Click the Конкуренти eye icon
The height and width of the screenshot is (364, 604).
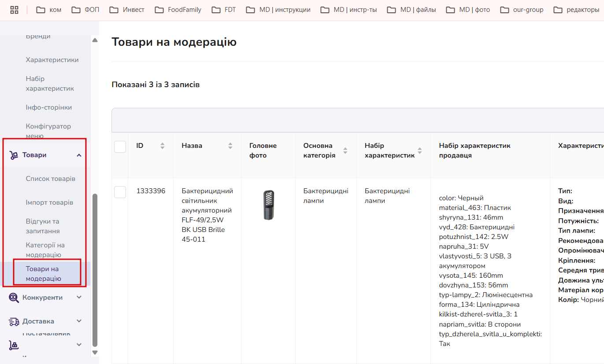pyautogui.click(x=14, y=298)
